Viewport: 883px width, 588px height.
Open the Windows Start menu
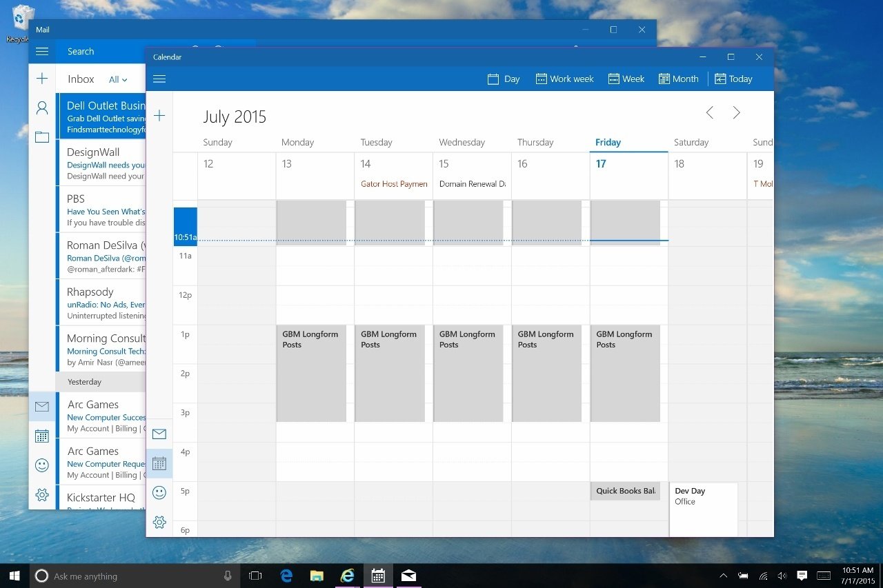pyautogui.click(x=15, y=576)
